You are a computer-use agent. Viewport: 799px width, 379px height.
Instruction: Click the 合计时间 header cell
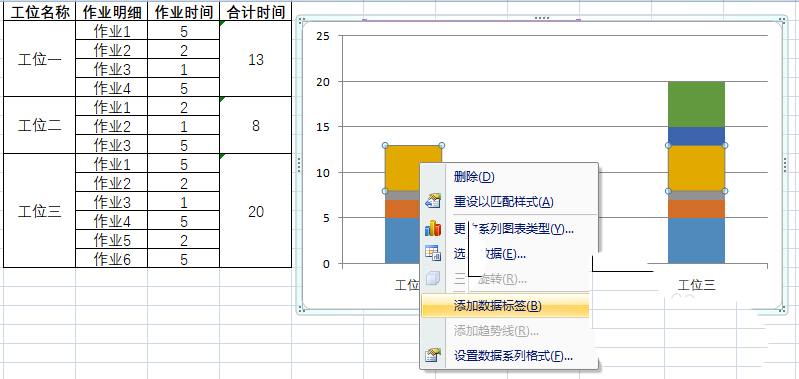pos(256,12)
